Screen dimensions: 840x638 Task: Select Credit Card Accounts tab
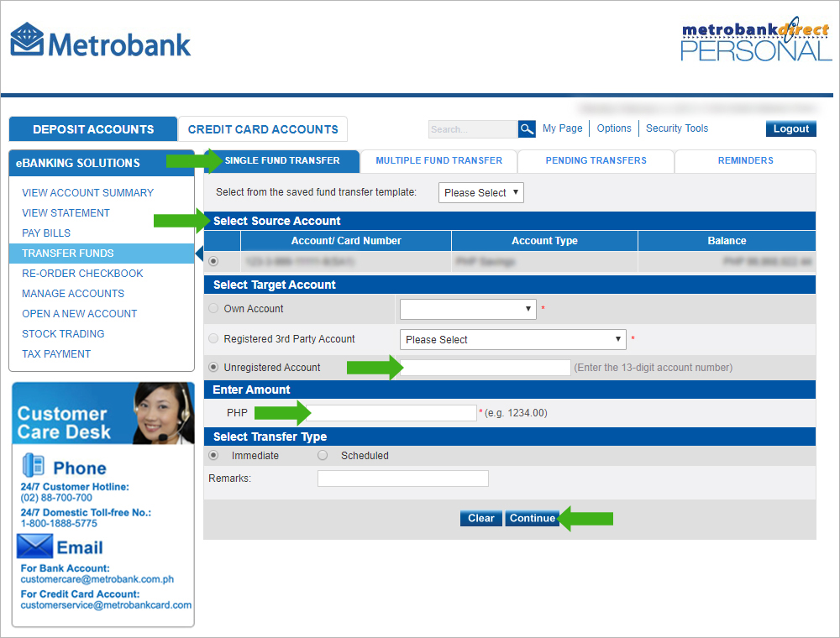pyautogui.click(x=263, y=129)
